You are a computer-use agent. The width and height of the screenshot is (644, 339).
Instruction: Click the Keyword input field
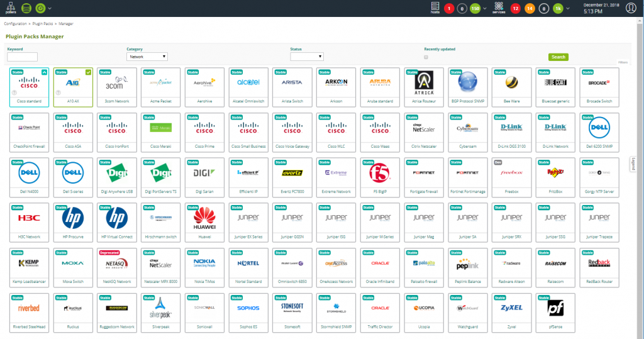(23, 57)
